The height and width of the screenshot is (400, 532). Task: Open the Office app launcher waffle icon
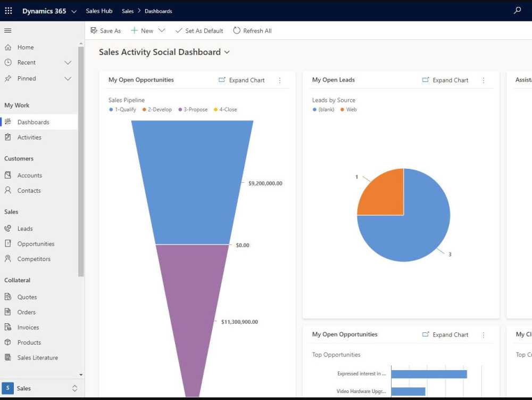tap(8, 11)
